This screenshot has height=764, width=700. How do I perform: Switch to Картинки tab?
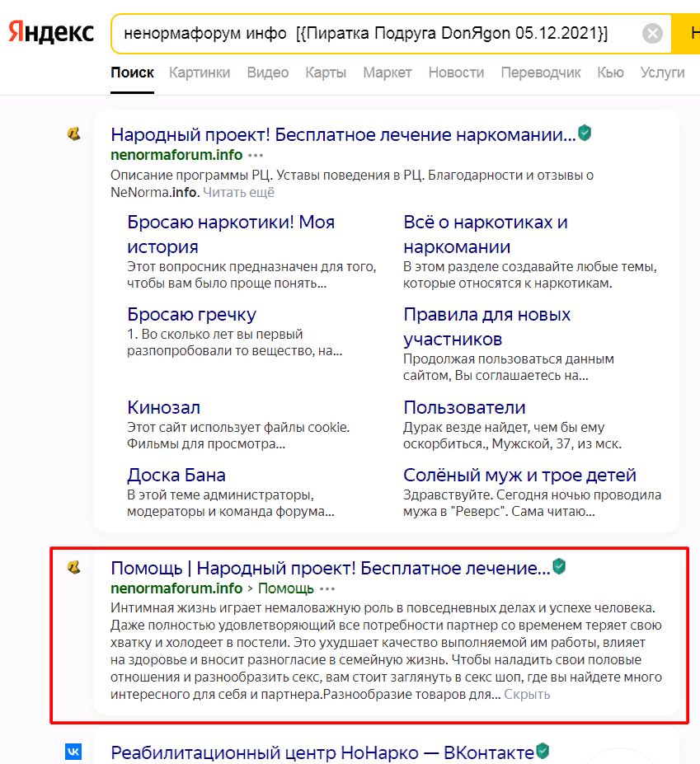(x=200, y=73)
